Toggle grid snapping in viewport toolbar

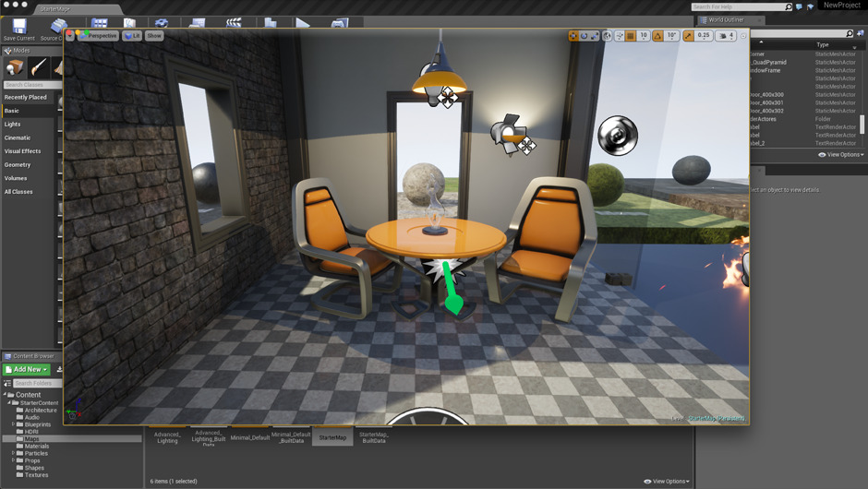(631, 35)
